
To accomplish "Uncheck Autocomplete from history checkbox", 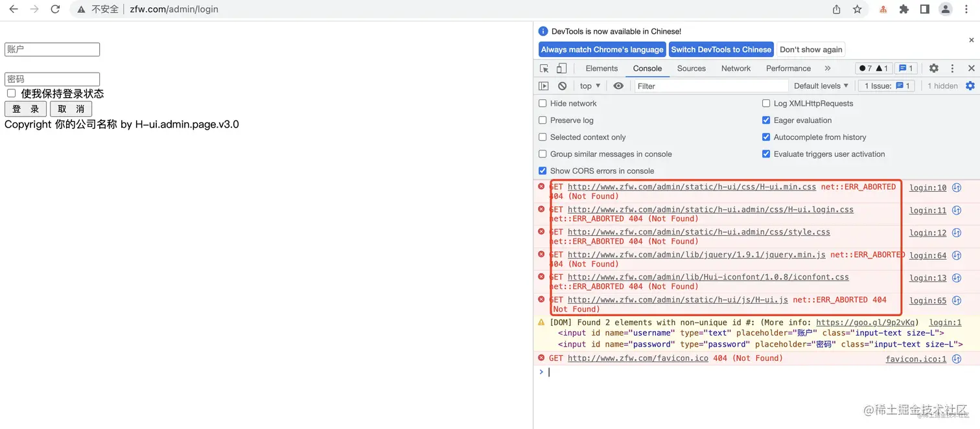I will (x=766, y=137).
